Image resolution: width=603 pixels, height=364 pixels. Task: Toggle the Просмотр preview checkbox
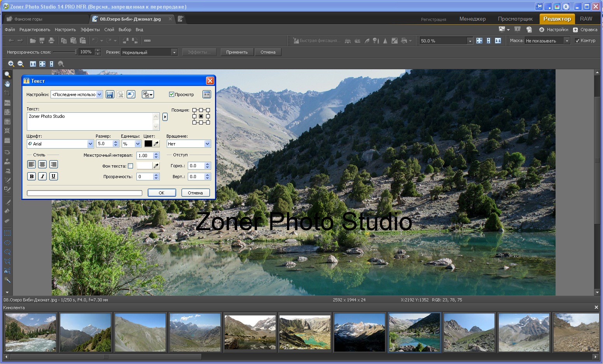click(x=171, y=94)
